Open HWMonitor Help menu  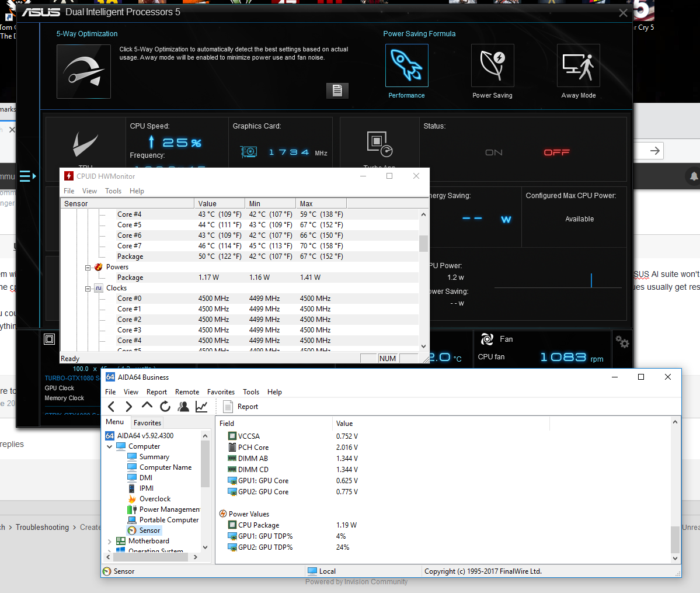[x=137, y=191]
